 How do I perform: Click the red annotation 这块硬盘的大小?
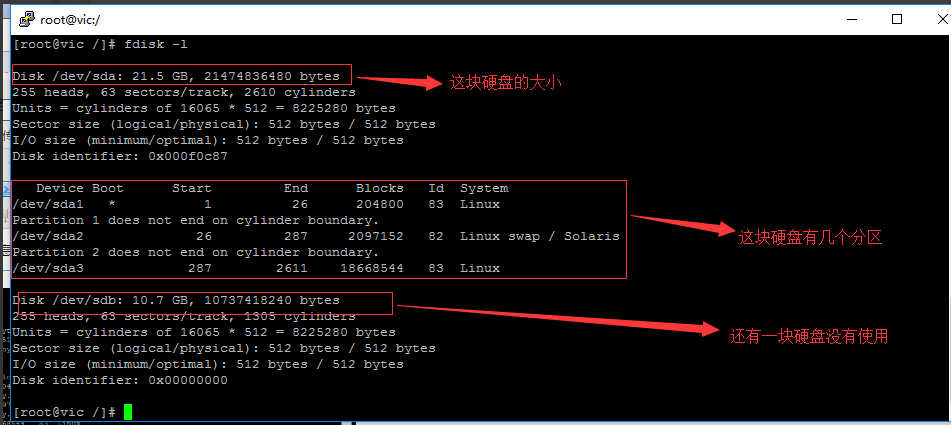point(504,83)
